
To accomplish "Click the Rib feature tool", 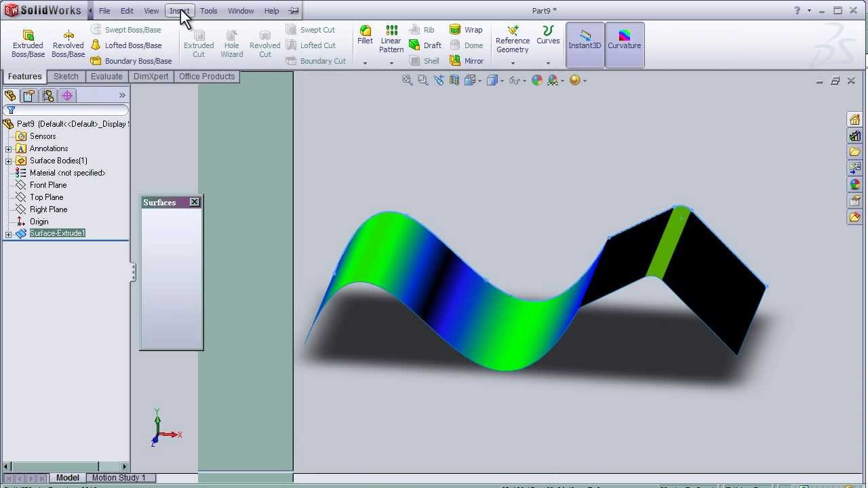I will pos(422,30).
